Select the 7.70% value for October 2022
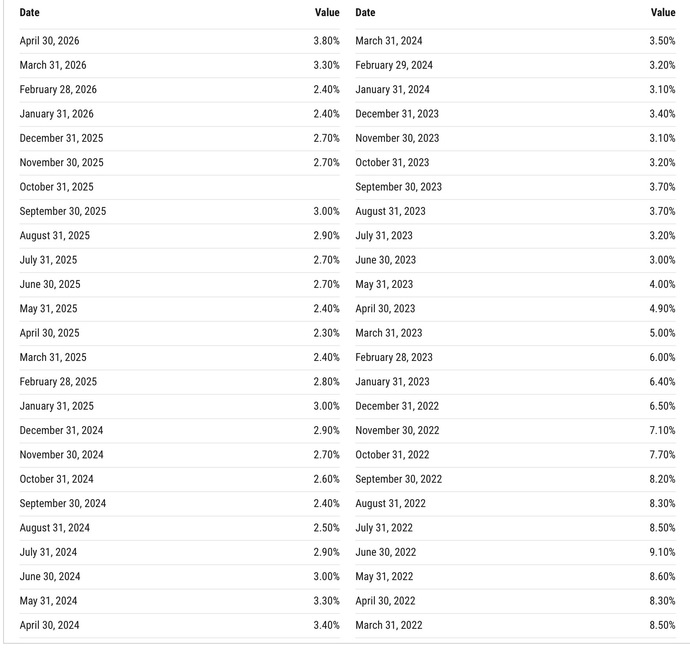This screenshot has width=690, height=650. click(x=662, y=455)
